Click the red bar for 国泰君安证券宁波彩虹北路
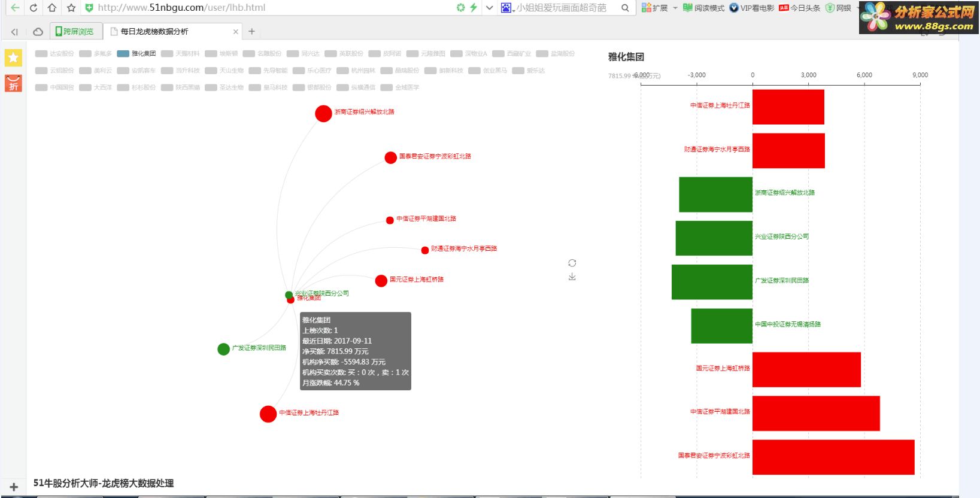 (x=833, y=457)
